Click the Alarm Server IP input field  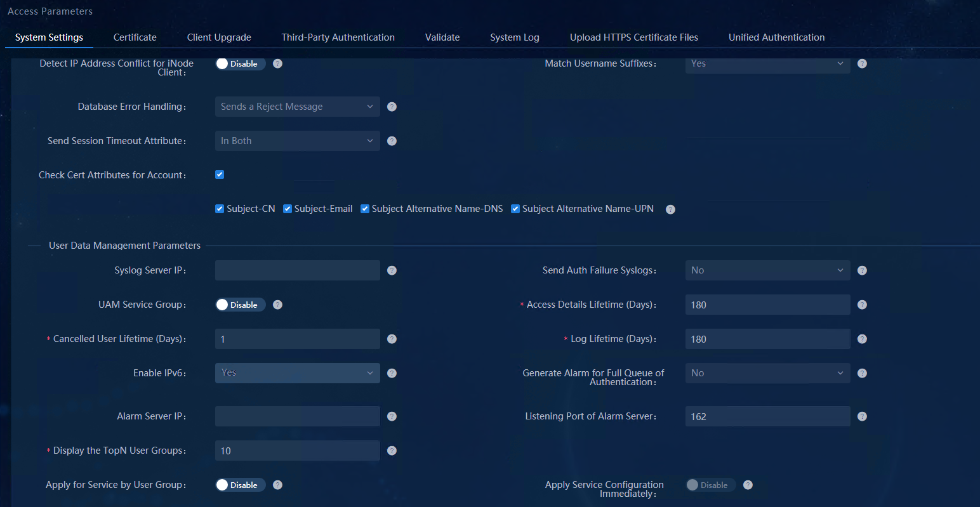[x=298, y=416]
